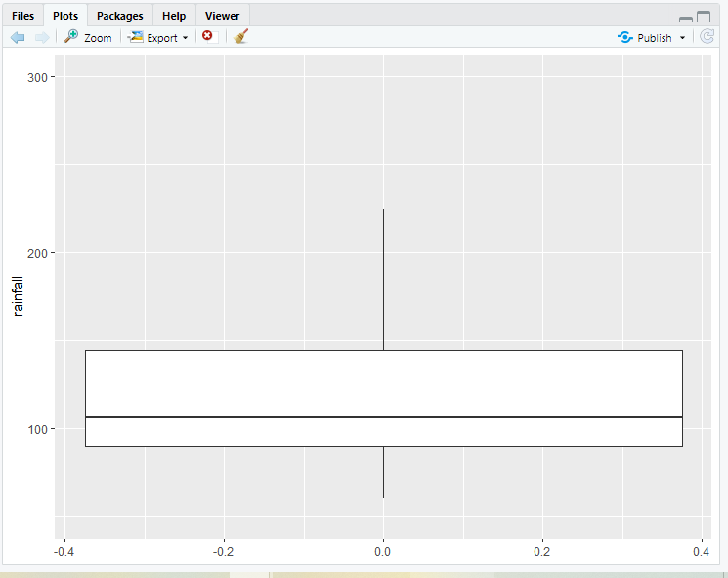Image resolution: width=728 pixels, height=578 pixels.
Task: Select the Plots tab
Action: 65,16
